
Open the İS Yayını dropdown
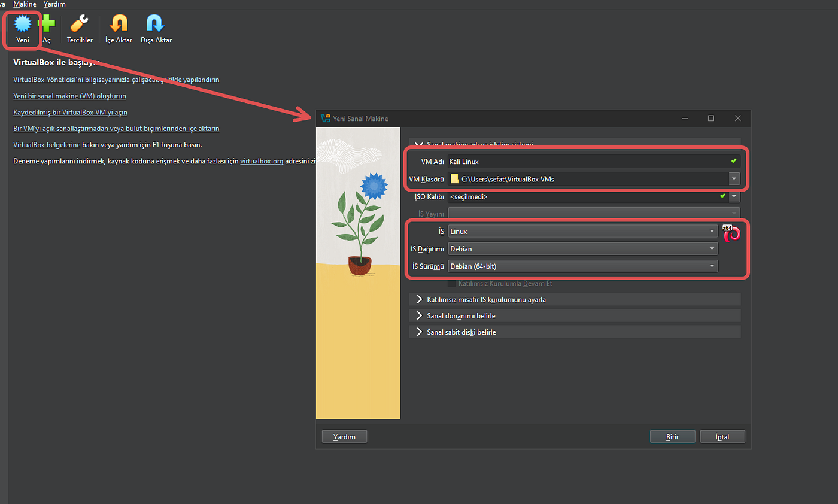[x=594, y=214]
